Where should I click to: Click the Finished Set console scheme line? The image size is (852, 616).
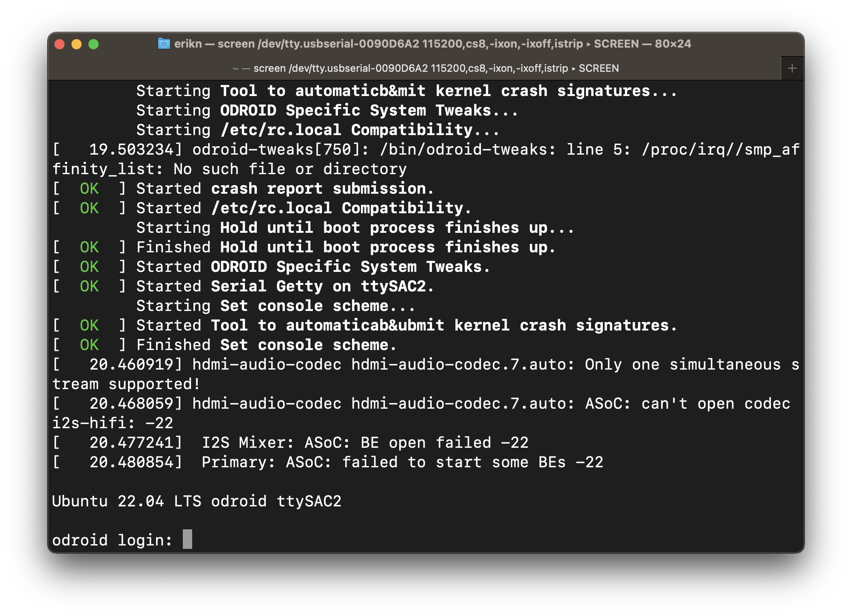(x=266, y=345)
